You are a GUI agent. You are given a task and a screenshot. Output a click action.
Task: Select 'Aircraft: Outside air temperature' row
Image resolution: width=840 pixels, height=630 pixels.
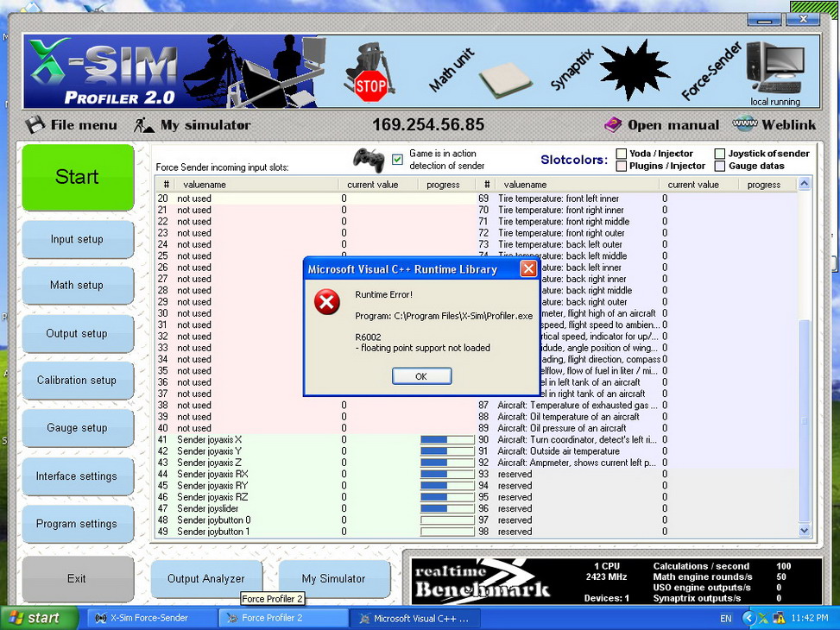pyautogui.click(x=636, y=451)
